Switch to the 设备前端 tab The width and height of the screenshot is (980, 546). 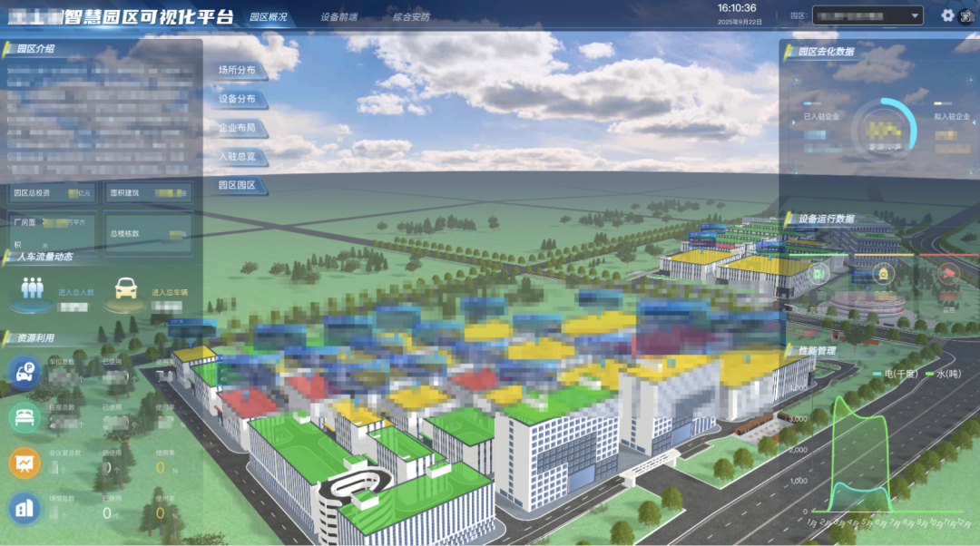click(x=338, y=17)
